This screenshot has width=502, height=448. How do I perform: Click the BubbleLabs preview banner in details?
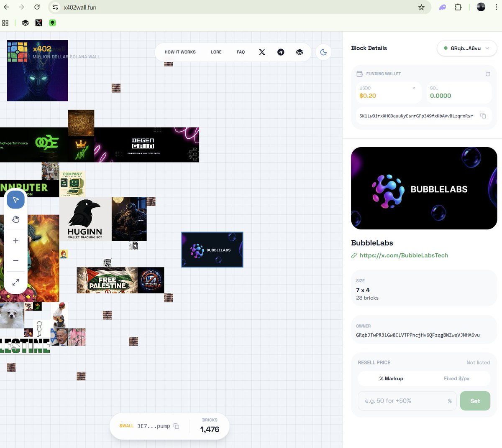[x=424, y=188]
